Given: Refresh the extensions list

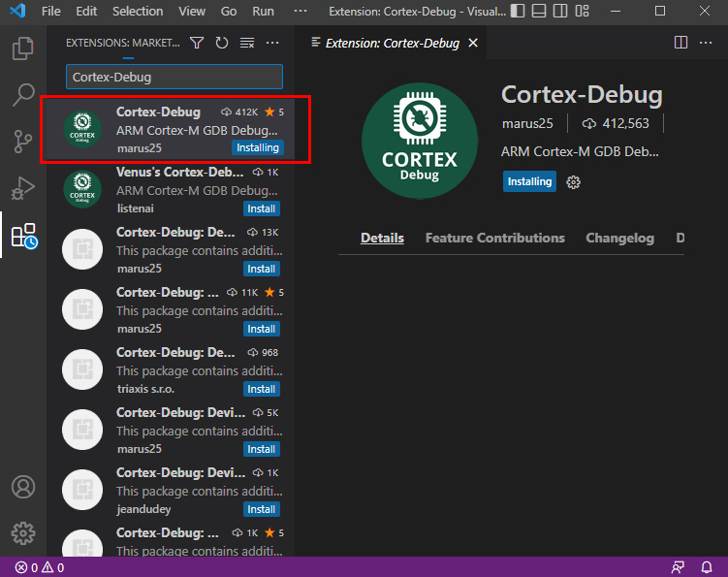Looking at the screenshot, I should tap(222, 43).
